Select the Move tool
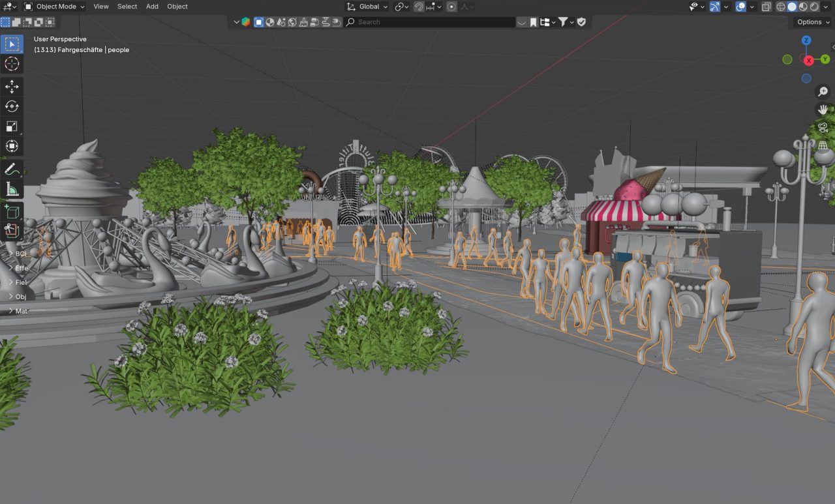The height and width of the screenshot is (504, 835). coord(12,87)
